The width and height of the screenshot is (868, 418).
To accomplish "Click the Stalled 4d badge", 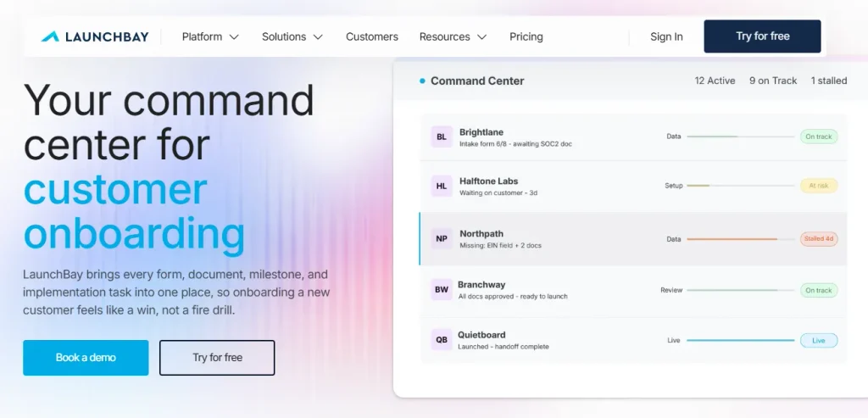I will point(819,239).
